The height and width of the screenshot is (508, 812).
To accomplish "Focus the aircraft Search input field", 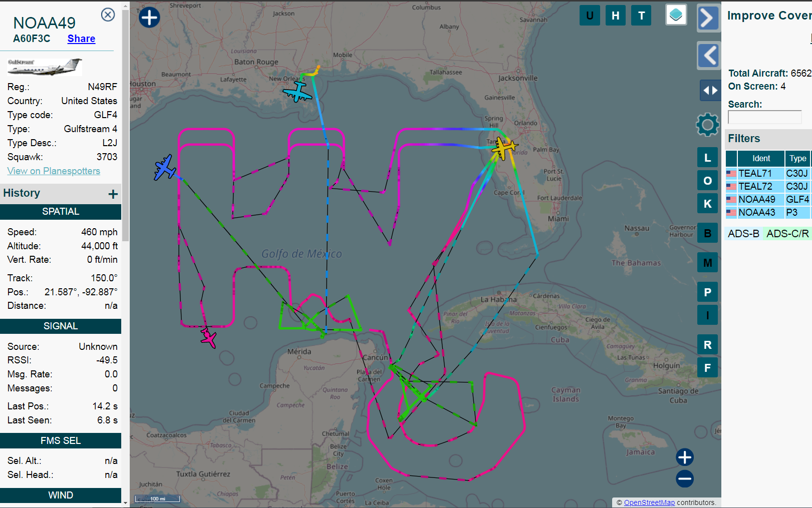I will coord(764,117).
